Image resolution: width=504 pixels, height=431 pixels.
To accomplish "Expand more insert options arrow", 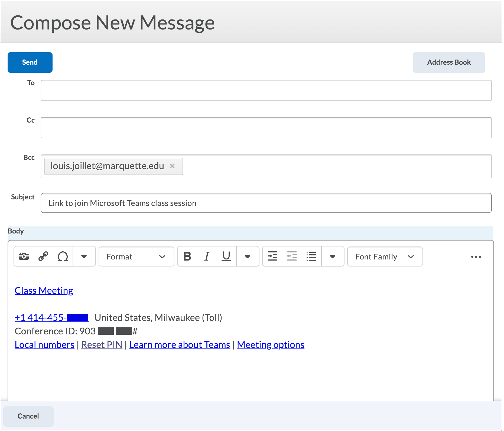I will tap(84, 256).
